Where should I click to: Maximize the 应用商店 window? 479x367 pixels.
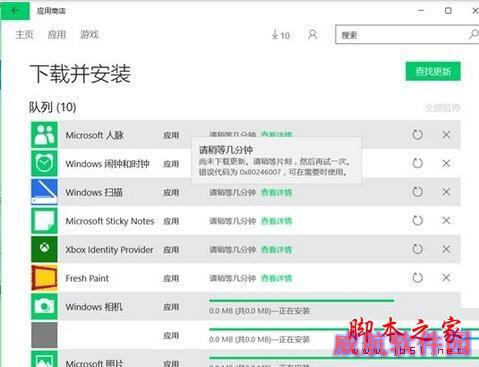448,11
